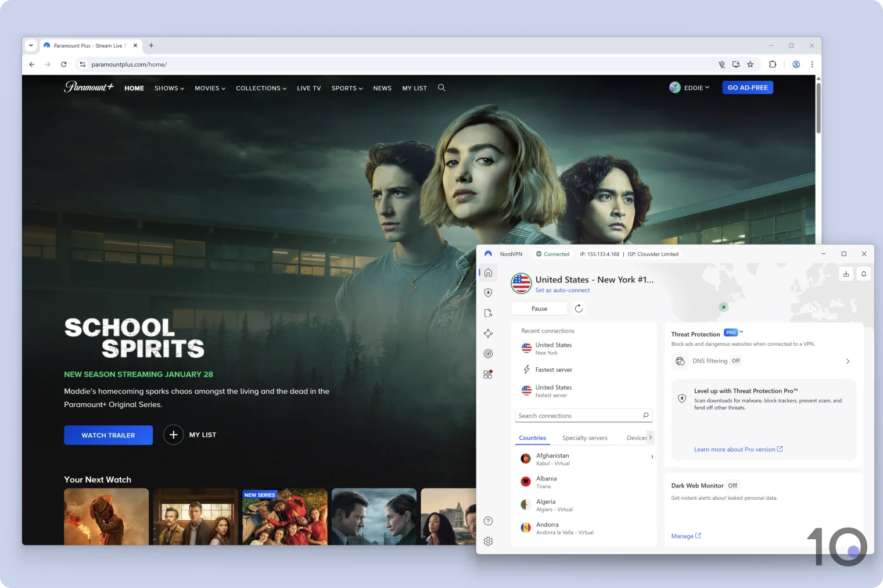Open NordVPN settings gear
Viewport: 883px width, 588px height.
pyautogui.click(x=488, y=541)
